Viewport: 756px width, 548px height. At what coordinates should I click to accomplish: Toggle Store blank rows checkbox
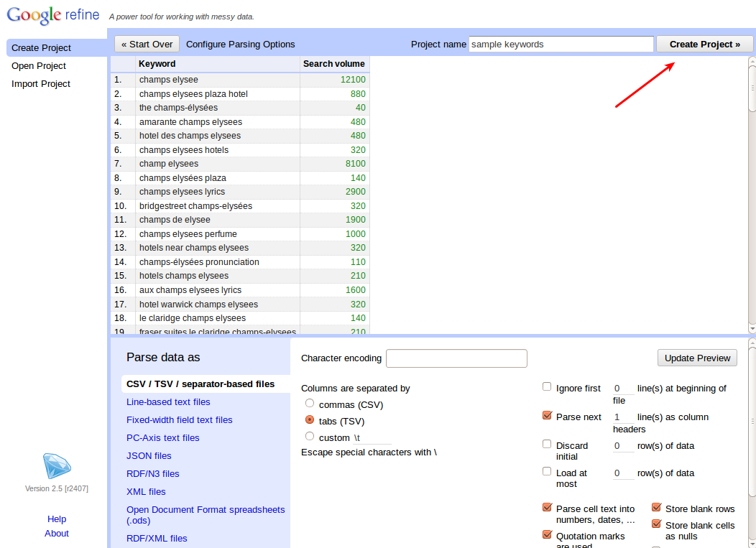(x=656, y=507)
